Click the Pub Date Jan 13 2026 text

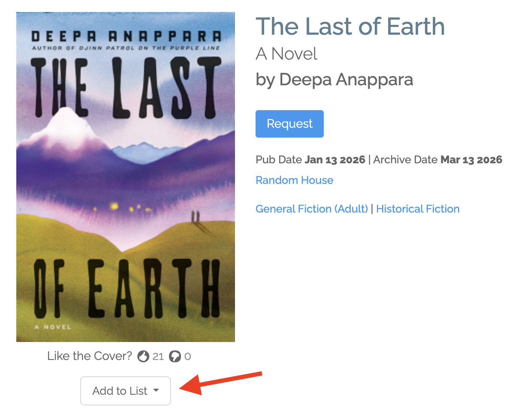click(x=310, y=160)
